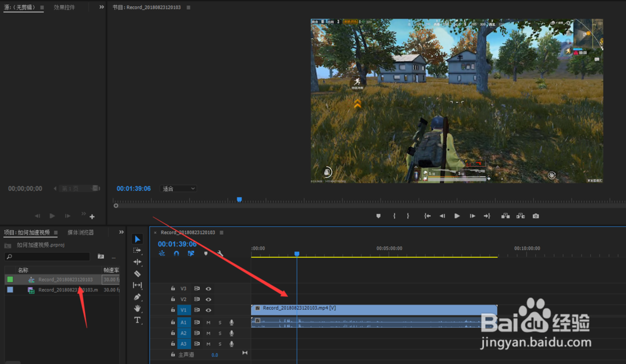Viewport: 626px width, 364px height.
Task: Open timeline sequence panel menu
Action: pyautogui.click(x=222, y=233)
